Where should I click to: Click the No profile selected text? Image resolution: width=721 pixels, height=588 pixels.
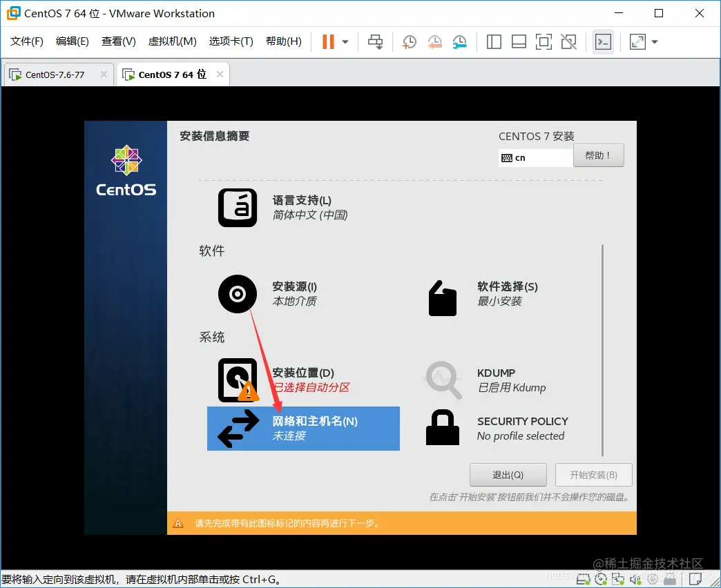coord(521,436)
